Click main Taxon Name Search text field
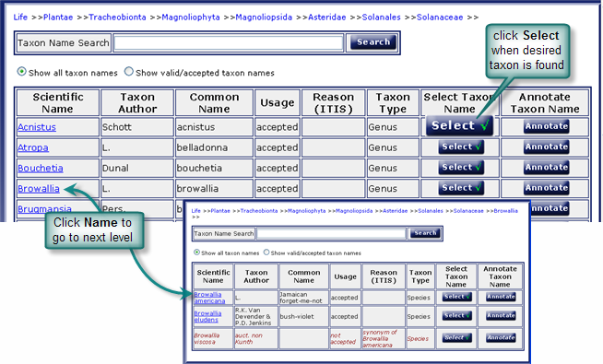This screenshot has height=364, width=603. 229,42
